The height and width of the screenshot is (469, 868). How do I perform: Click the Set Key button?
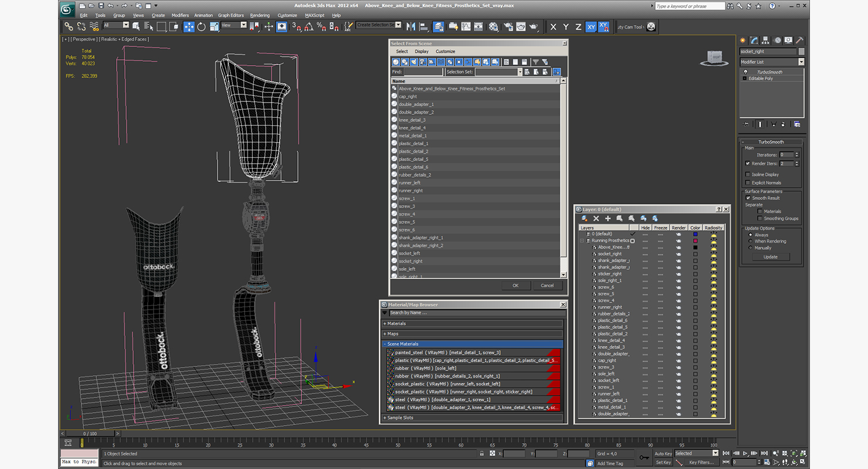[663, 463]
